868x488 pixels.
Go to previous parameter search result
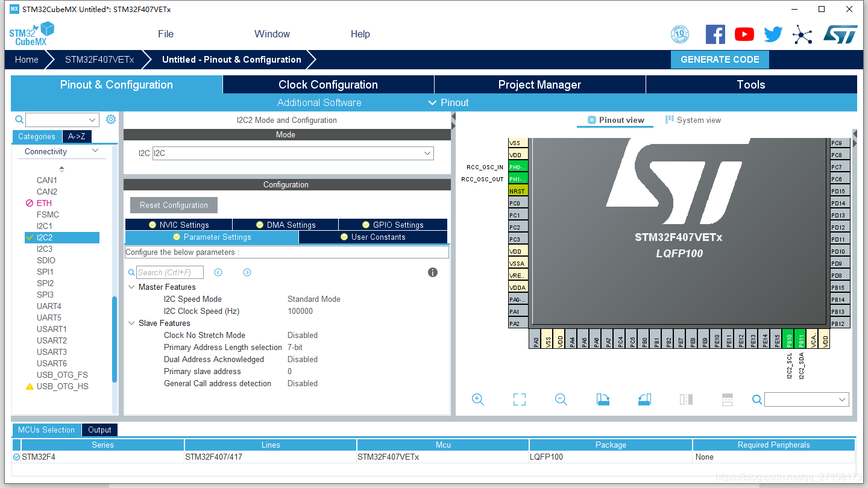tap(218, 272)
